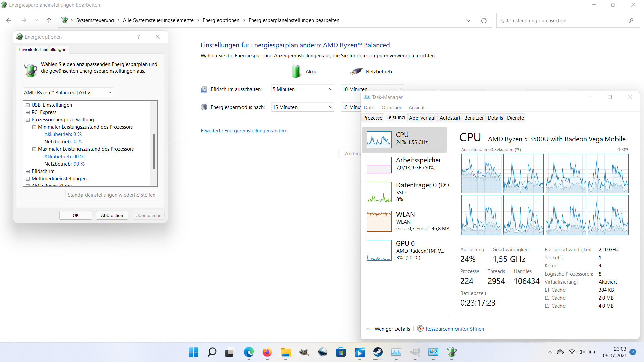Click Erweiterte Energieeinstellungen ändern link
Image resolution: width=644 pixels, height=362 pixels.
[244, 131]
